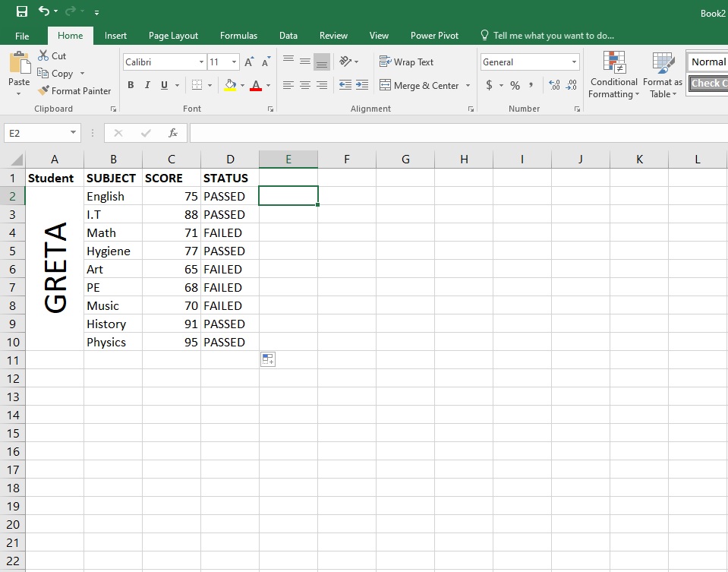Screen dimensions: 728x572
Task: Switch to the Formulas ribbon tab
Action: pos(238,35)
